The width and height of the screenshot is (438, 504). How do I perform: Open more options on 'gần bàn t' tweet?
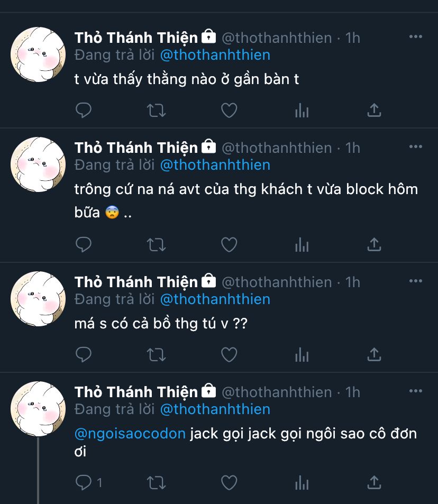415,36
